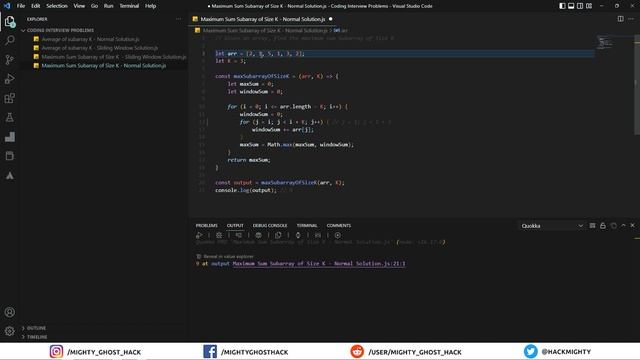This screenshot has height=360, width=640.
Task: Open Average of subarray K Normal Solution.js
Action: coord(90,39)
